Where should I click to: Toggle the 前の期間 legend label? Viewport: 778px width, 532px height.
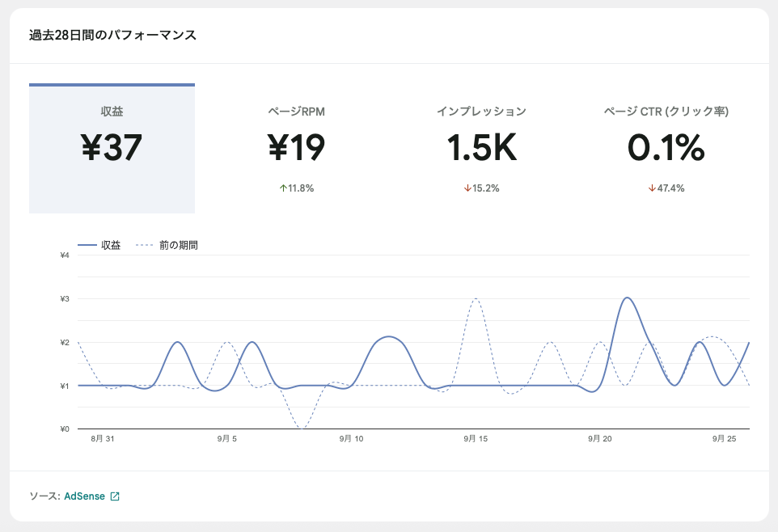tap(179, 246)
